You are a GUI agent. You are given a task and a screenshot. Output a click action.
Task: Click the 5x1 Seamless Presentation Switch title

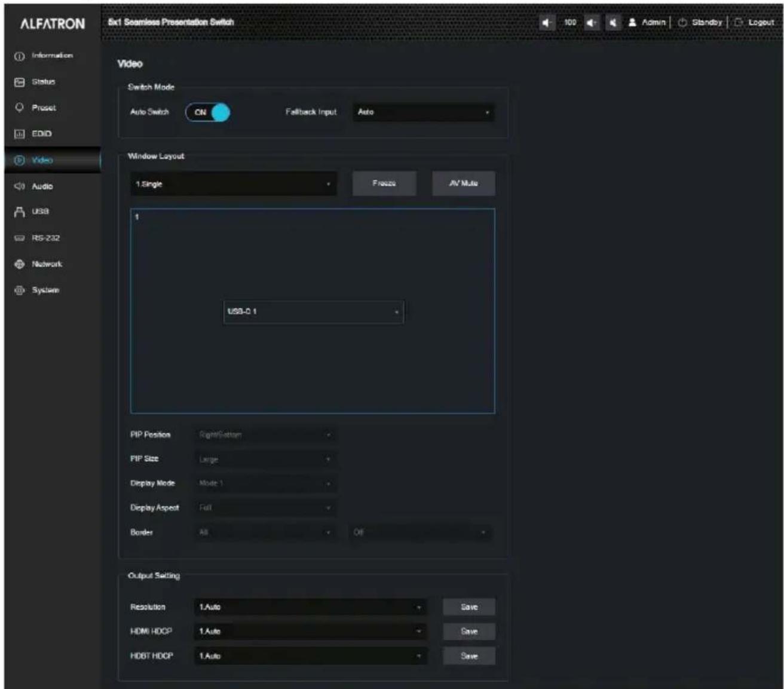[171, 22]
